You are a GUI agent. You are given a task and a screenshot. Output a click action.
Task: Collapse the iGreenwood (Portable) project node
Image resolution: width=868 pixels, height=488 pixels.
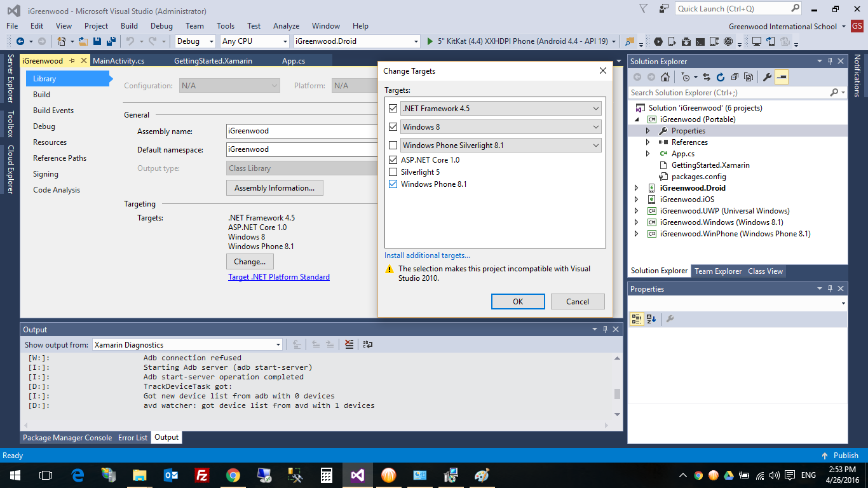click(638, 119)
